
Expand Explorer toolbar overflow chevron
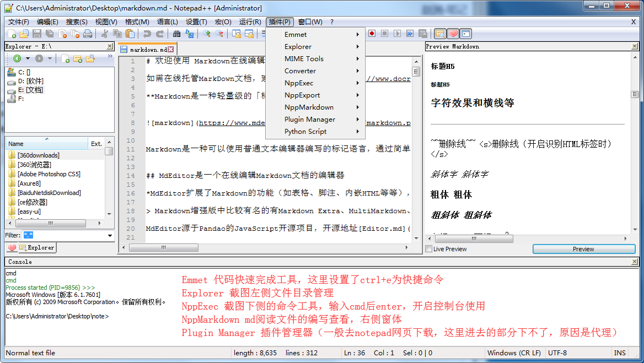pos(110,56)
